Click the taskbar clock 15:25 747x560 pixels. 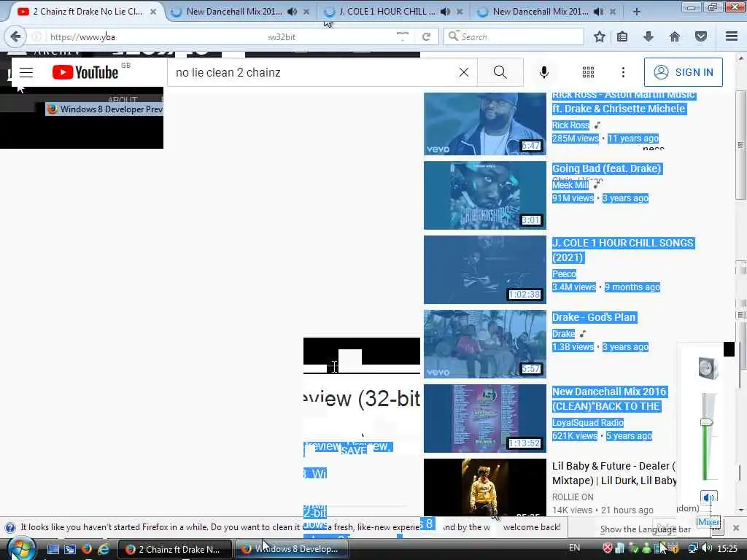click(727, 548)
